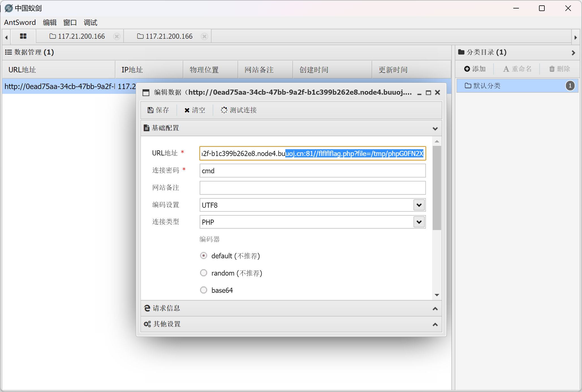Click the 物理位置 column header
582x392 pixels.
tap(210, 70)
